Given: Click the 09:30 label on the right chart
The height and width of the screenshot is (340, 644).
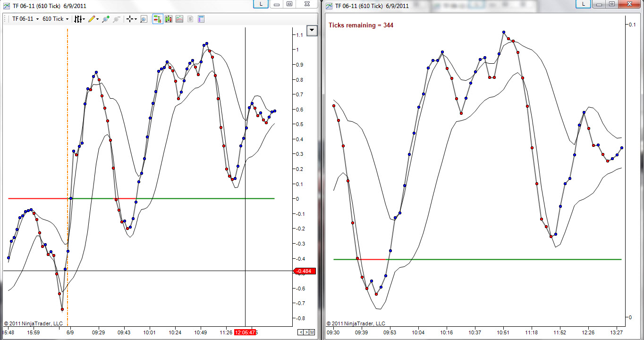Looking at the screenshot, I should 333,332.
